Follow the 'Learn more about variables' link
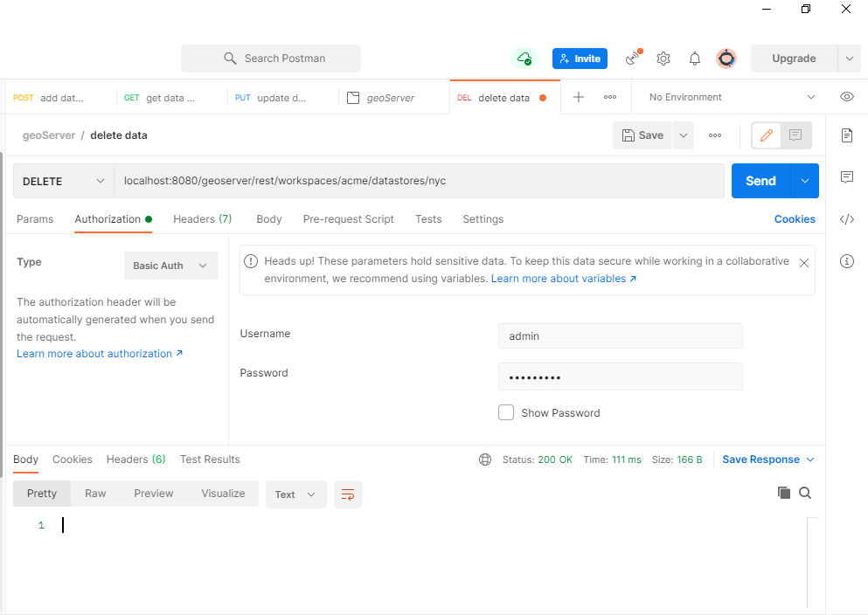Screen dimensions: 868x615 point(558,279)
